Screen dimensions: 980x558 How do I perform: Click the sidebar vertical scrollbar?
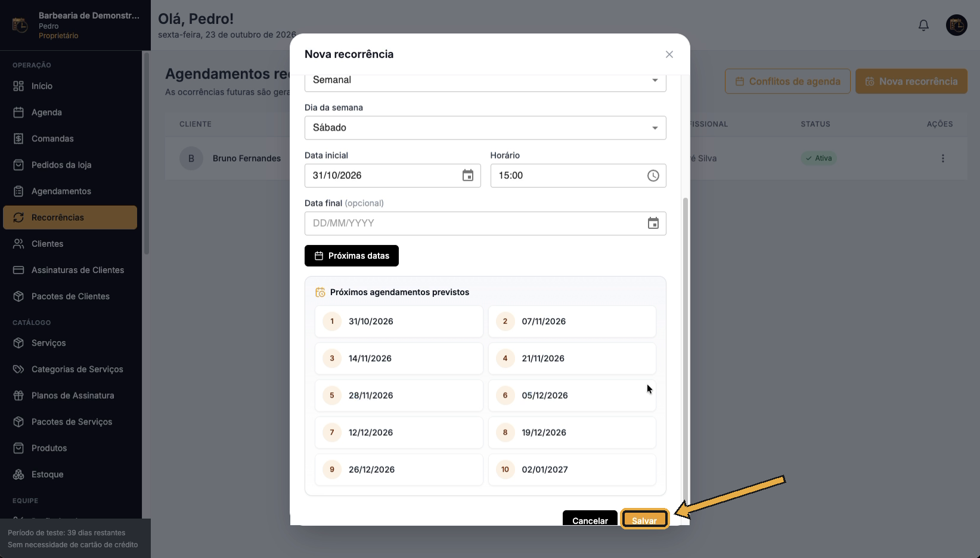click(147, 154)
